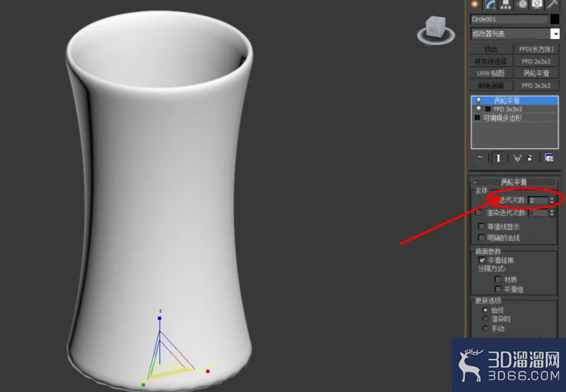Expand FFD 3x3x3 sub-object levels
Screen dimensions: 566x392
click(488, 109)
